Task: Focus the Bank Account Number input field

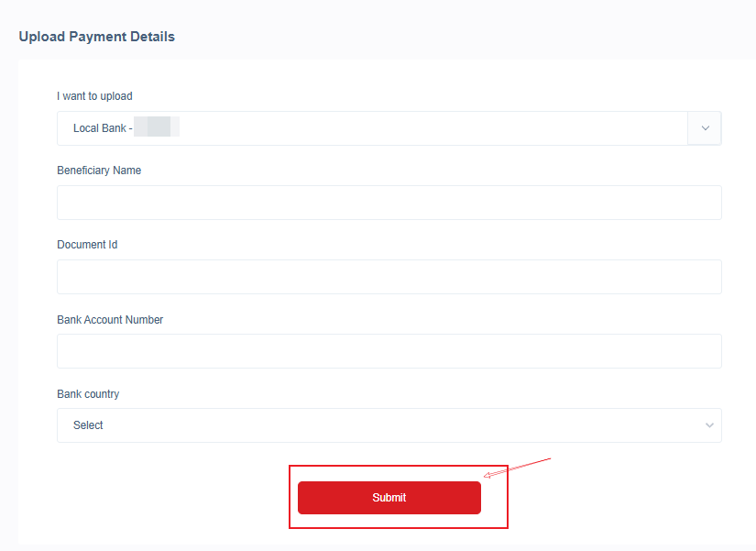Action: (389, 351)
